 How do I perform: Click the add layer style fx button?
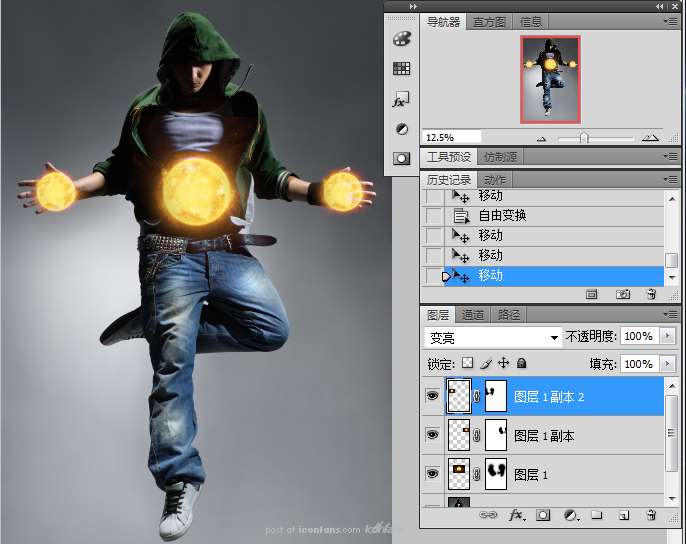click(x=517, y=515)
